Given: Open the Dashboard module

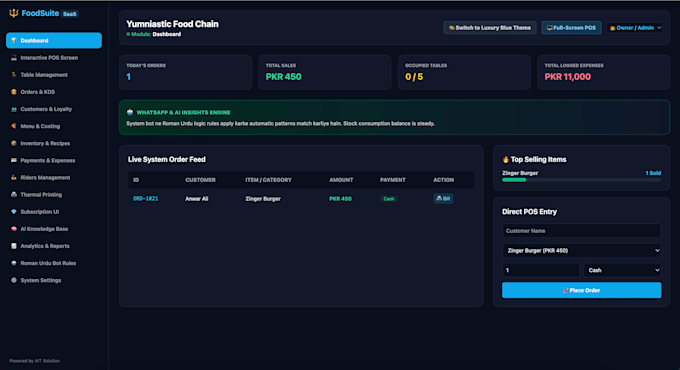Looking at the screenshot, I should click(54, 40).
